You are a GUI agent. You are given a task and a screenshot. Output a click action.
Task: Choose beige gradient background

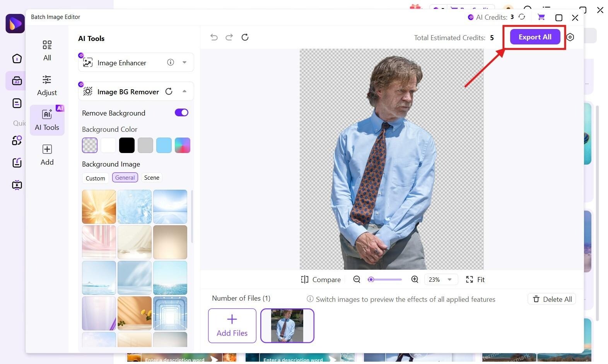pos(170,242)
